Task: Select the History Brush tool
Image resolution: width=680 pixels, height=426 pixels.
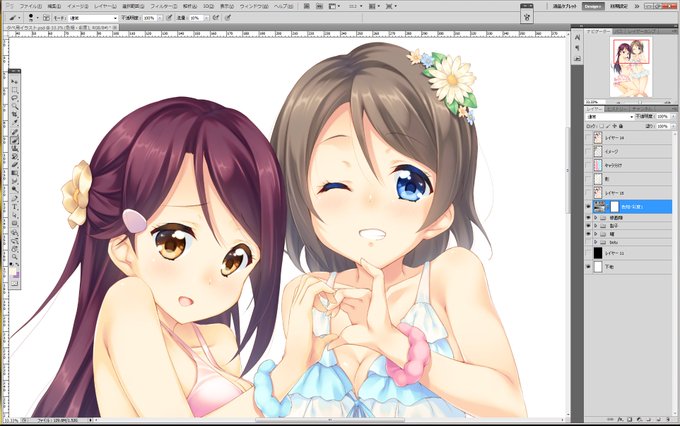Action: click(14, 157)
